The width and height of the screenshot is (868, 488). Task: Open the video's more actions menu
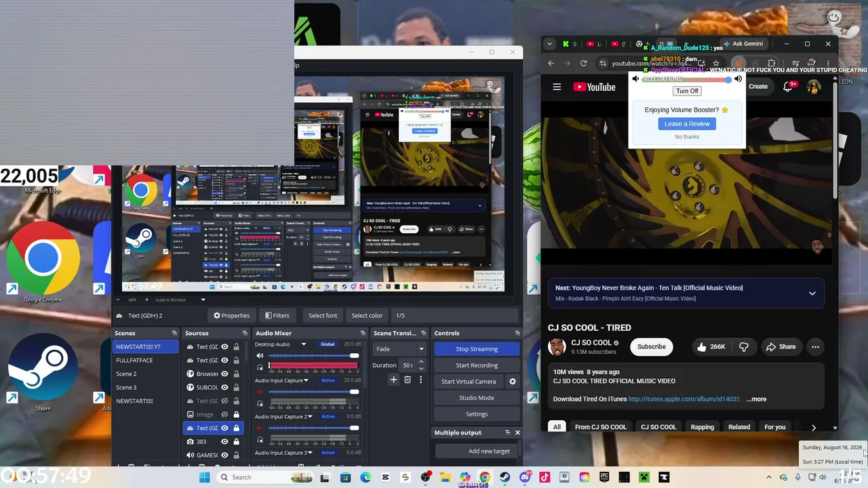click(x=815, y=347)
